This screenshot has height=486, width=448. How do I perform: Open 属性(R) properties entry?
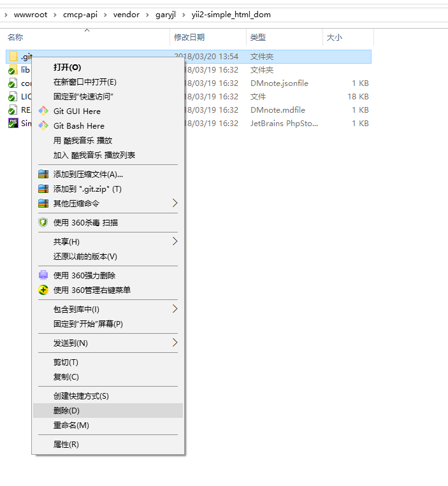(108, 444)
